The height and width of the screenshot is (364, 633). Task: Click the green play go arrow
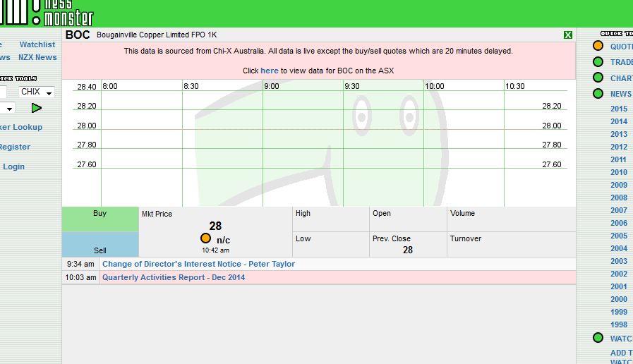[x=36, y=108]
